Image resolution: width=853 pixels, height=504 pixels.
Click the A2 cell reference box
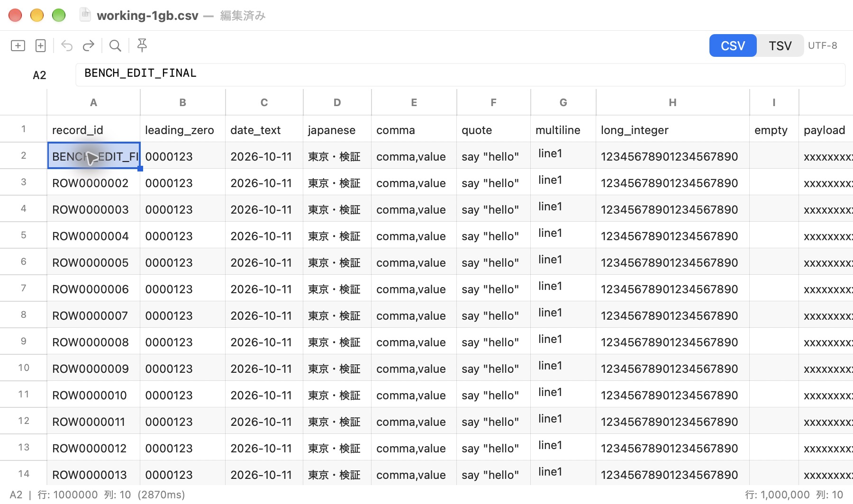pos(39,75)
